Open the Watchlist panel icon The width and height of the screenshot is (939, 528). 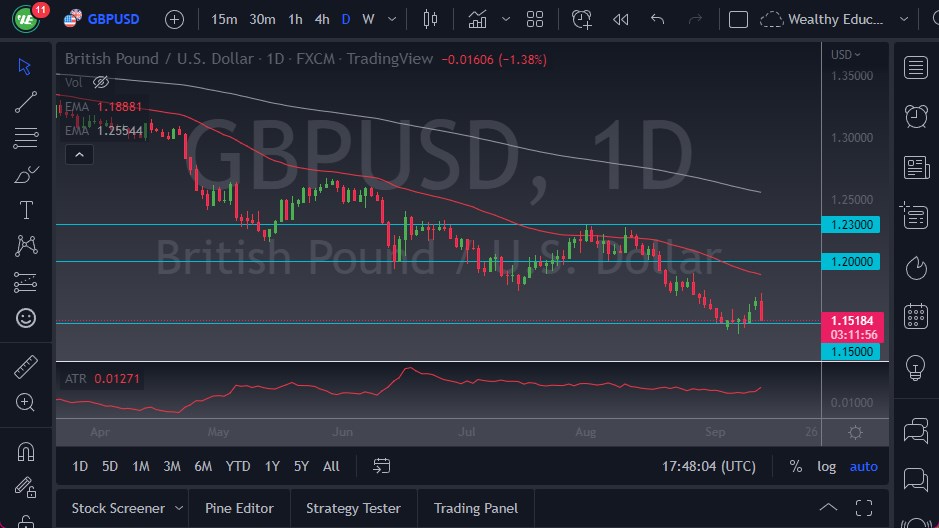pyautogui.click(x=915, y=67)
